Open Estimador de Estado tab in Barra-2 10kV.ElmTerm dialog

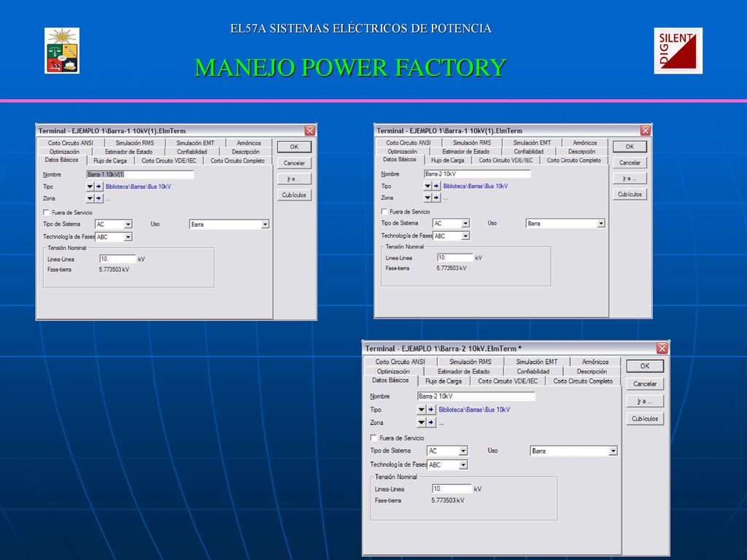point(463,371)
